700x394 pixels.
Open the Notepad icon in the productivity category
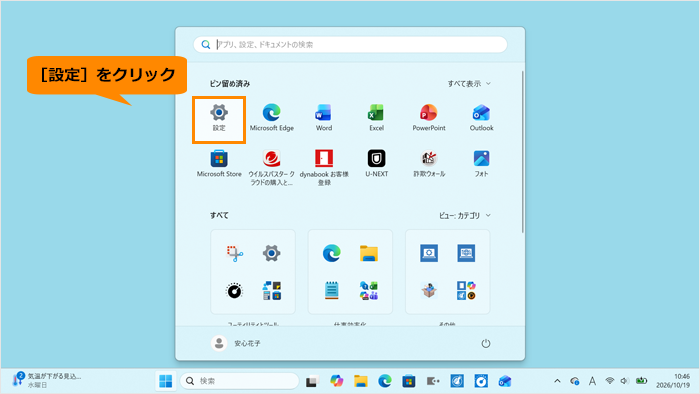point(332,290)
